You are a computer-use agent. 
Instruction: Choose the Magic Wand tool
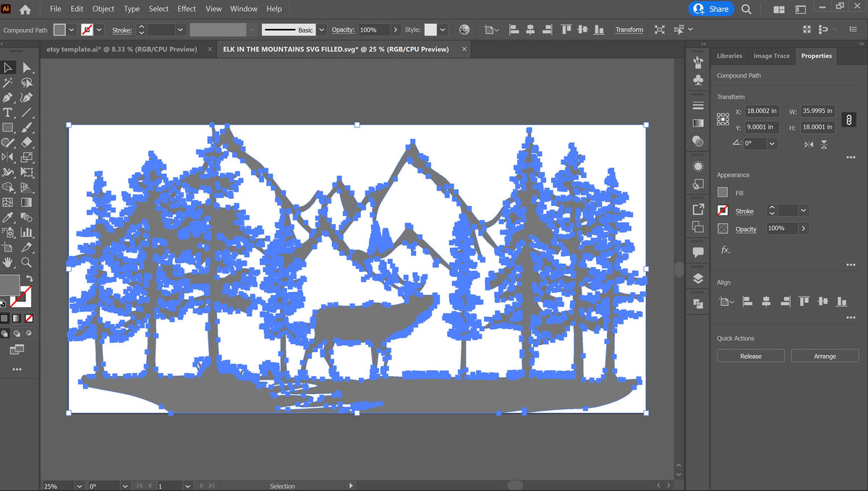(x=8, y=82)
